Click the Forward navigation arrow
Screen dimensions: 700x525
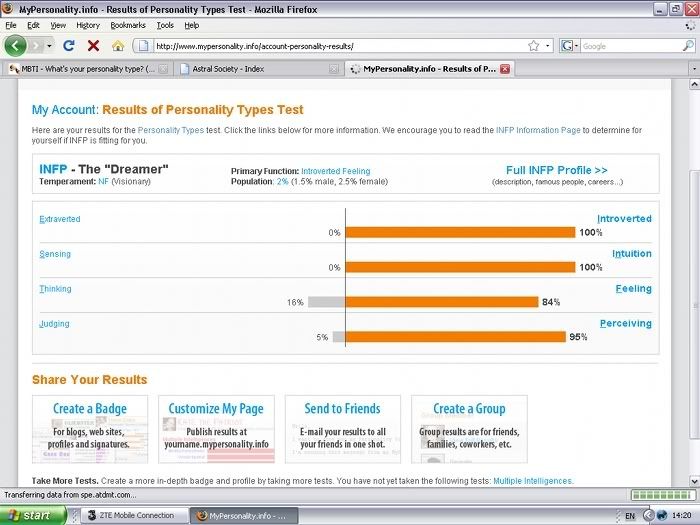pos(36,46)
